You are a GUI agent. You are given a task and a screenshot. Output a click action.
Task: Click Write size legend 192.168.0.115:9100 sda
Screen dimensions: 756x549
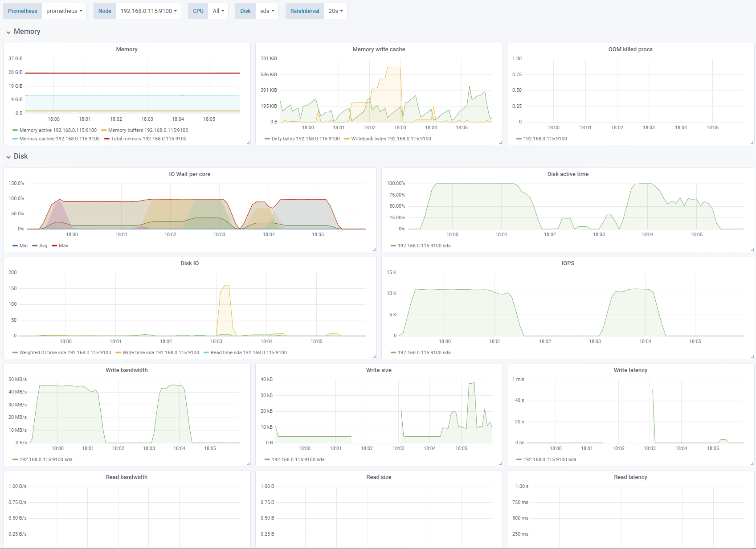pyautogui.click(x=298, y=459)
